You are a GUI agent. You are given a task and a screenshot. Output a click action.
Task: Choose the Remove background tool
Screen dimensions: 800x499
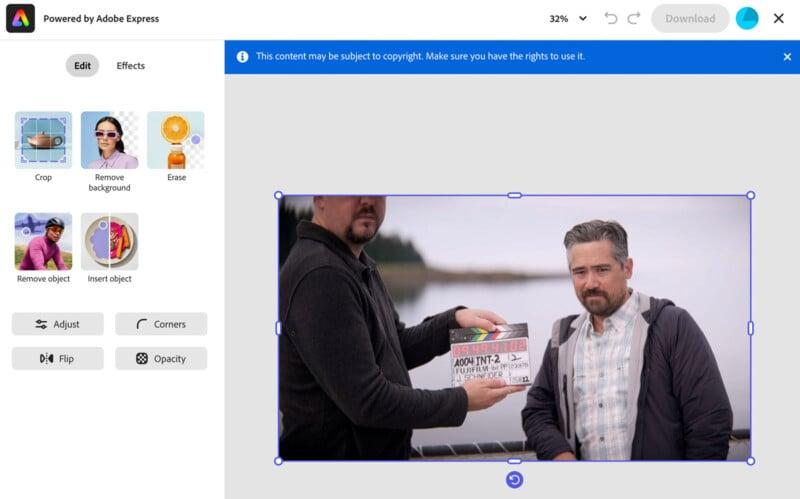tap(109, 140)
